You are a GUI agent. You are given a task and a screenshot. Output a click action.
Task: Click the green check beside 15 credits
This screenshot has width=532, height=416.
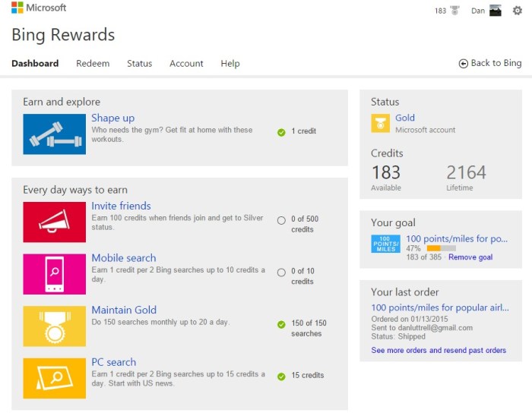[x=281, y=377]
